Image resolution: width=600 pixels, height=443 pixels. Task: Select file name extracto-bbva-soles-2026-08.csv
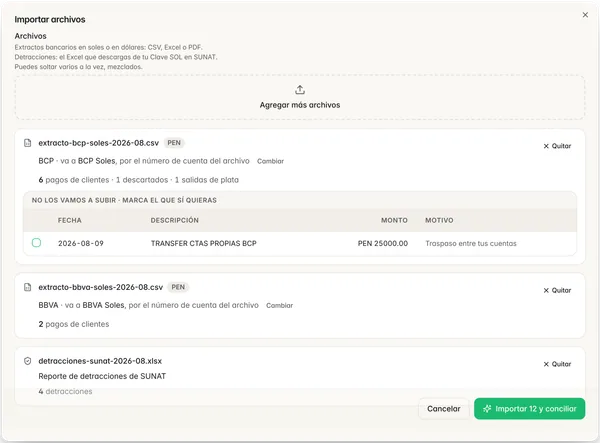(x=101, y=287)
